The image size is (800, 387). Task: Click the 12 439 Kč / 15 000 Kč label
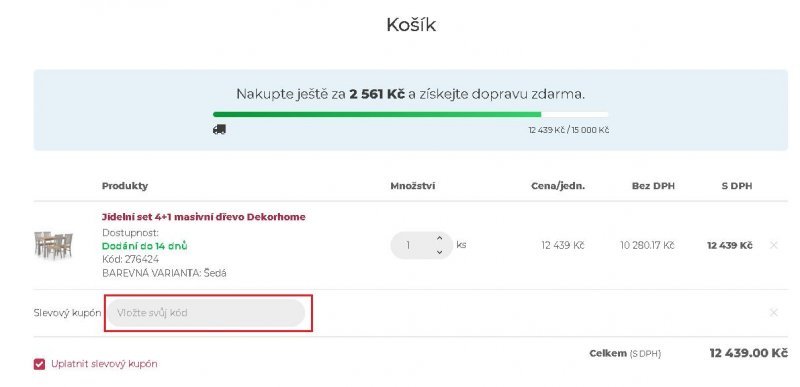(x=569, y=130)
